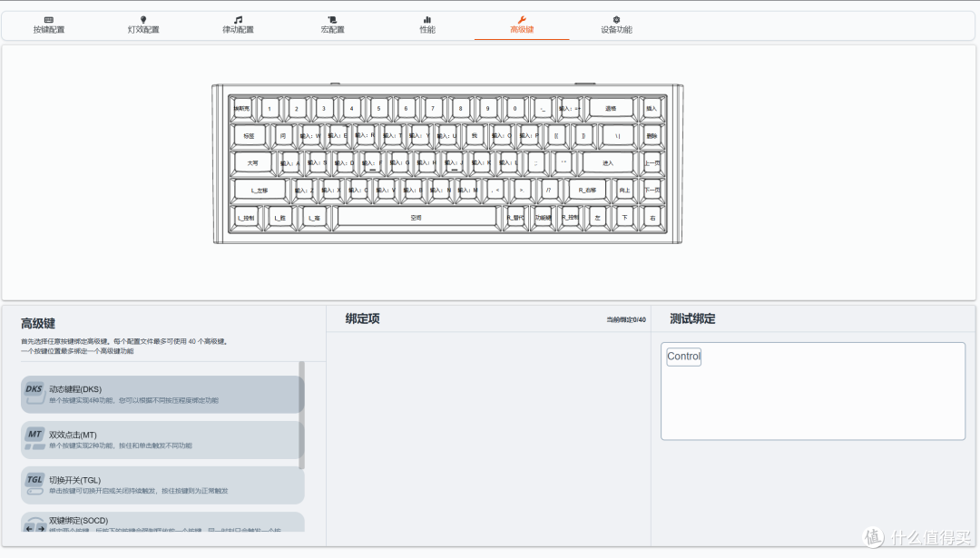The image size is (980, 558).
Task: Click the Control key chip in test area
Action: click(684, 357)
